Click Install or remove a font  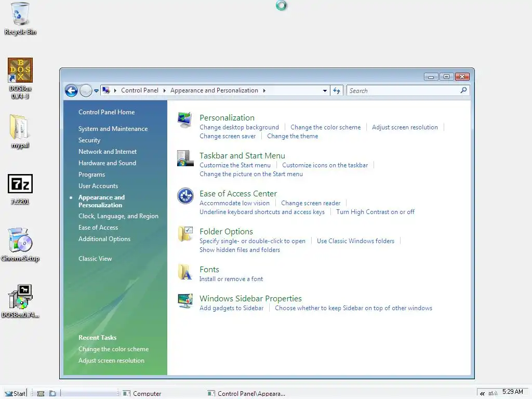[231, 279]
